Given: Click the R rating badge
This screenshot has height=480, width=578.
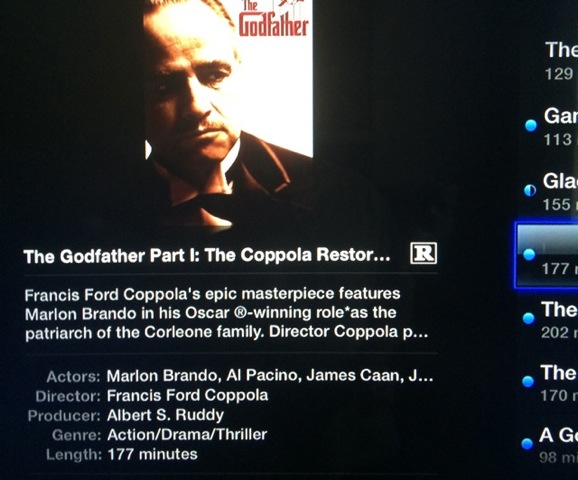Looking at the screenshot, I should click(423, 253).
